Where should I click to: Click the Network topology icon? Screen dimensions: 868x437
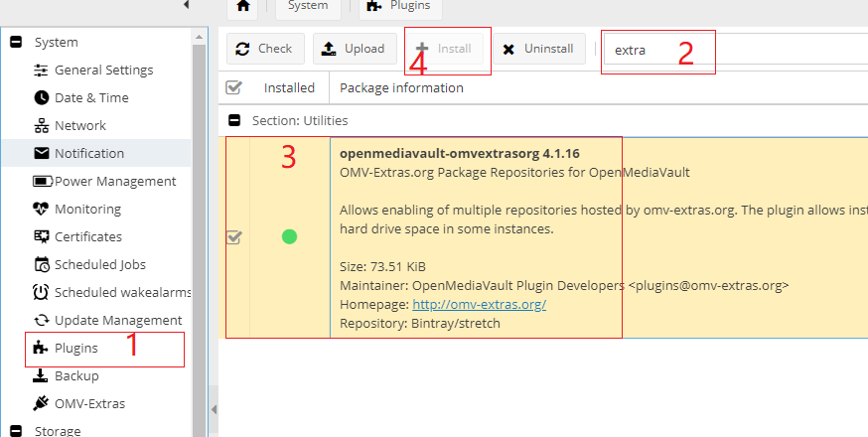(x=41, y=126)
